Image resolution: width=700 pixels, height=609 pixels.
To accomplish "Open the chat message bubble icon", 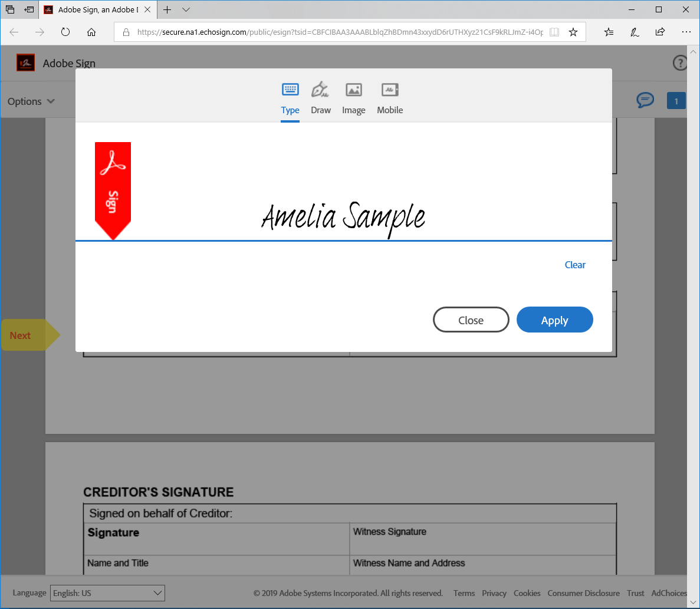I will pyautogui.click(x=645, y=101).
